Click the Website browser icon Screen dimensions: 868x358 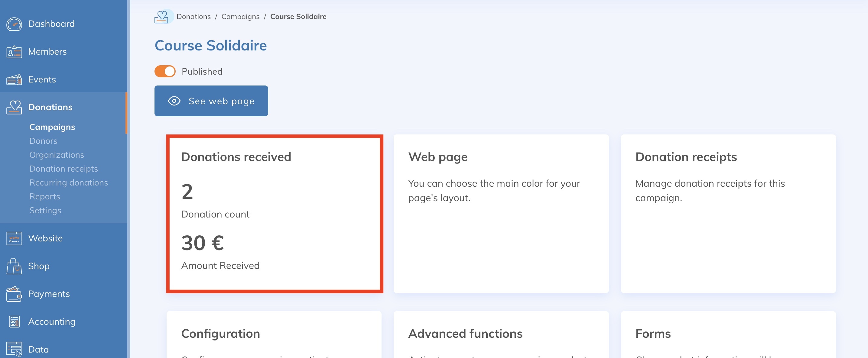click(x=14, y=238)
